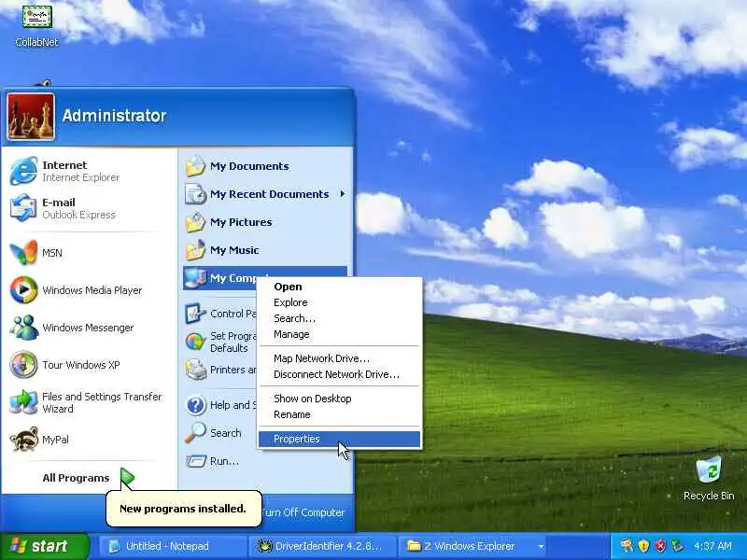Start Files and Settings Transfer Wizard icon
The height and width of the screenshot is (560, 747).
coord(23,402)
